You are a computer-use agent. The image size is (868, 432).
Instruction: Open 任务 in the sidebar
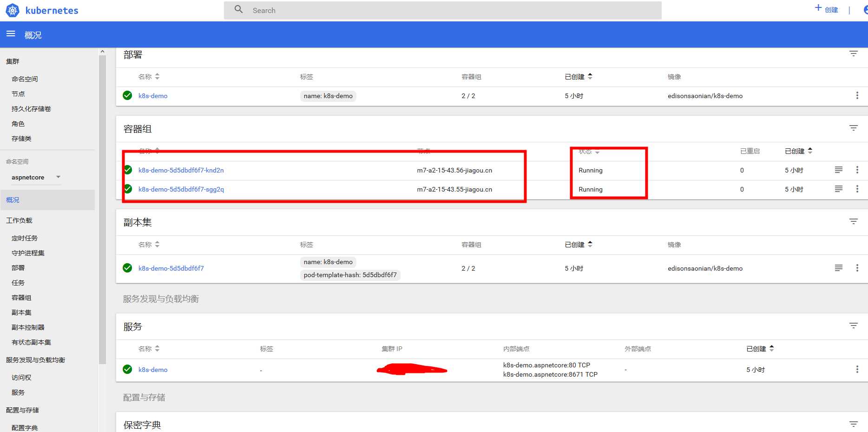(18, 283)
